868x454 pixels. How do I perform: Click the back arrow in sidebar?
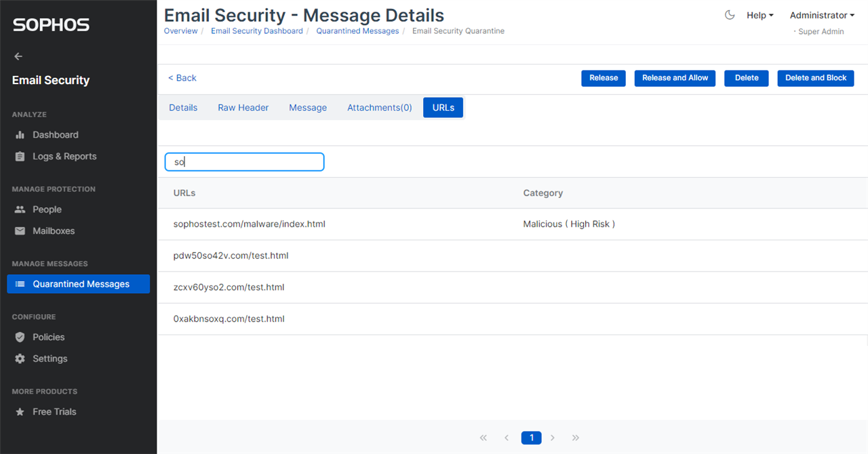18,56
